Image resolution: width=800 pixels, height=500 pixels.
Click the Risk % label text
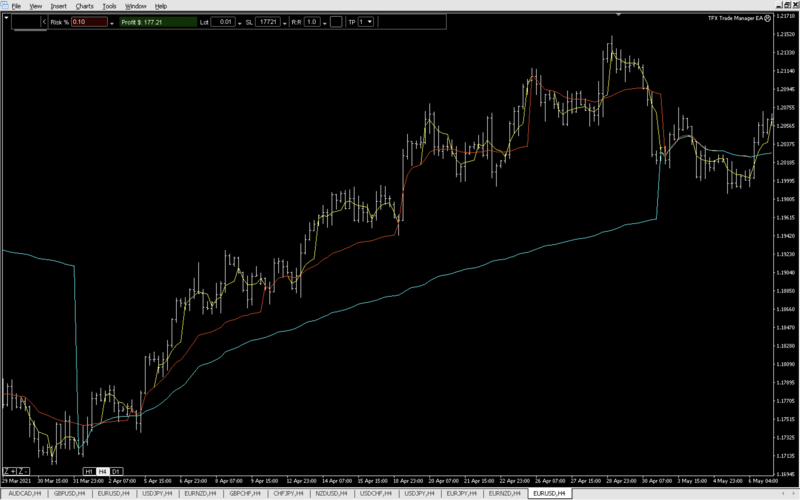pos(60,22)
